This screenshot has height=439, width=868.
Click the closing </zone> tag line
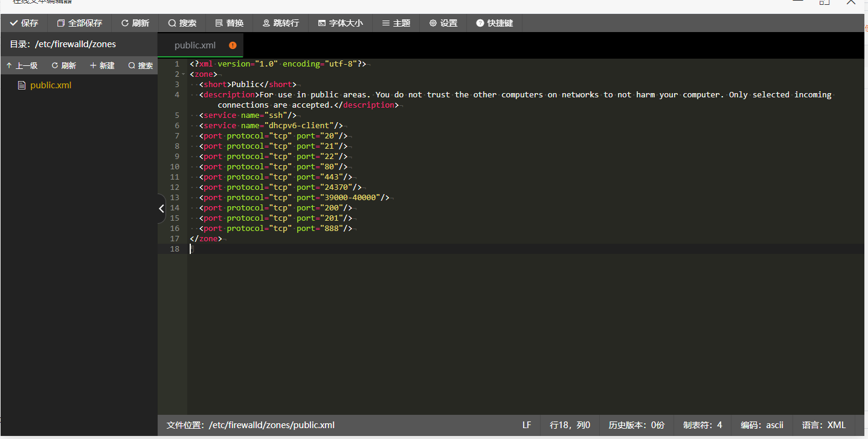pyautogui.click(x=206, y=238)
